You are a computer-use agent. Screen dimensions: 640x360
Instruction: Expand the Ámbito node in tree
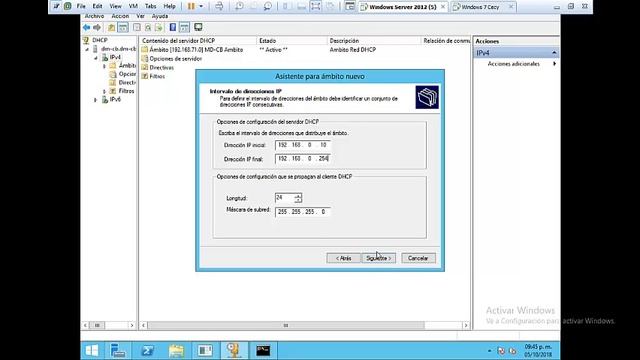pos(104,66)
